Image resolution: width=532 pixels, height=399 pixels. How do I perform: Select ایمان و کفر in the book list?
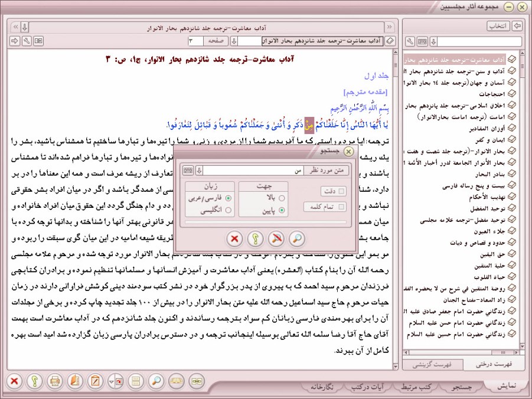(x=490, y=139)
